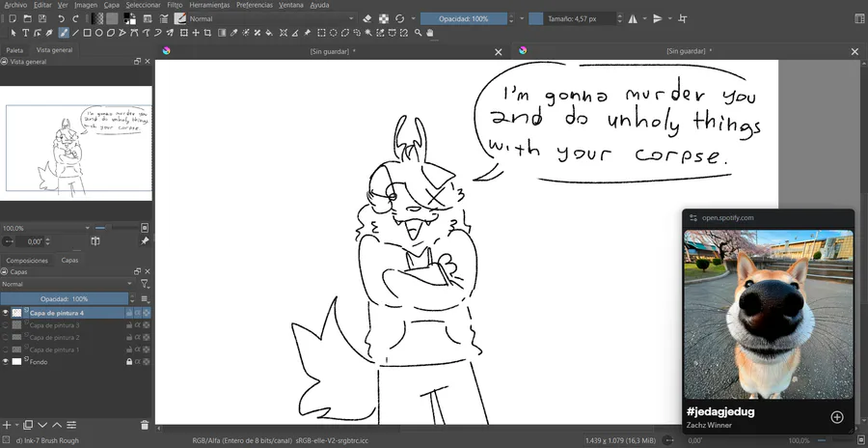Viewport: 868px width, 448px height.
Task: Show Capa de pintura 2 layer
Action: coord(5,338)
